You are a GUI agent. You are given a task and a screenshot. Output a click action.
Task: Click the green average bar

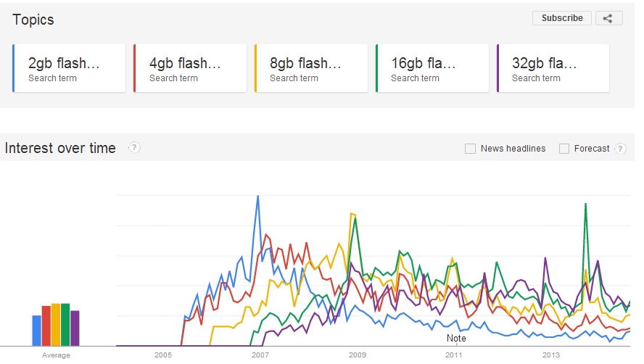tap(65, 325)
